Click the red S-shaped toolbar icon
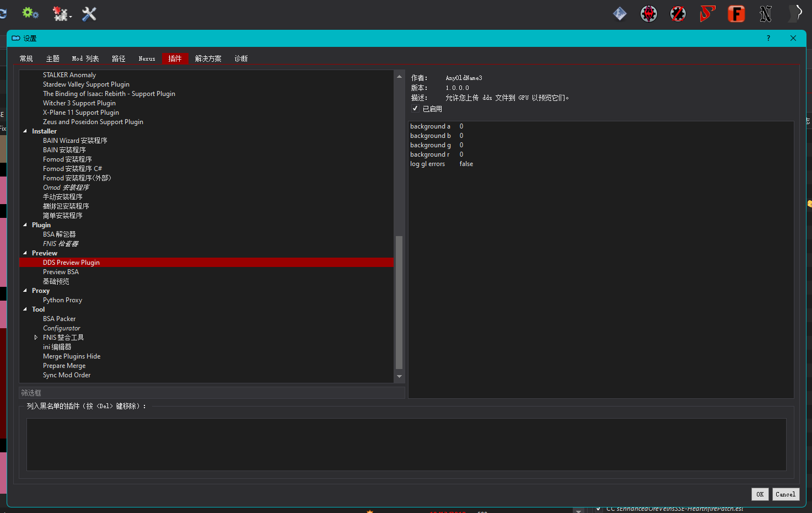Screen dimensions: 812x513 pyautogui.click(x=707, y=14)
